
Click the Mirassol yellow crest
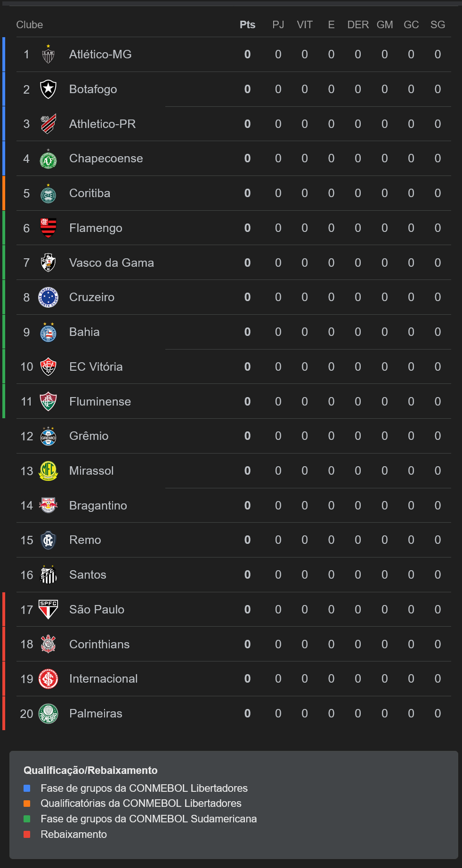(48, 471)
